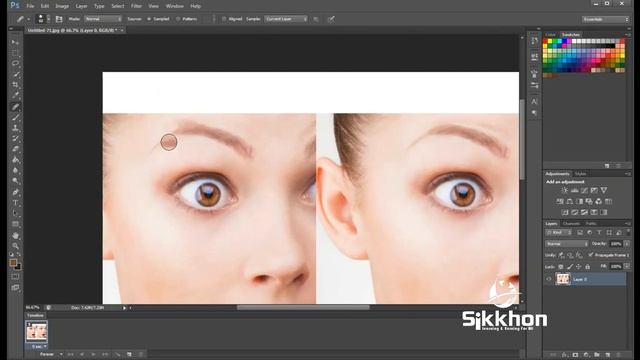Image resolution: width=640 pixels, height=360 pixels.
Task: Click the horizontal canvas scrollbar
Action: tap(303, 307)
